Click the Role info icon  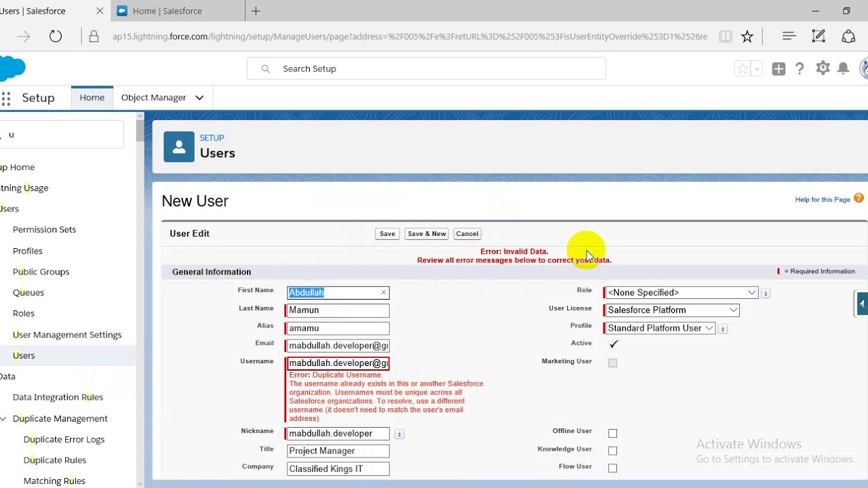tap(766, 293)
